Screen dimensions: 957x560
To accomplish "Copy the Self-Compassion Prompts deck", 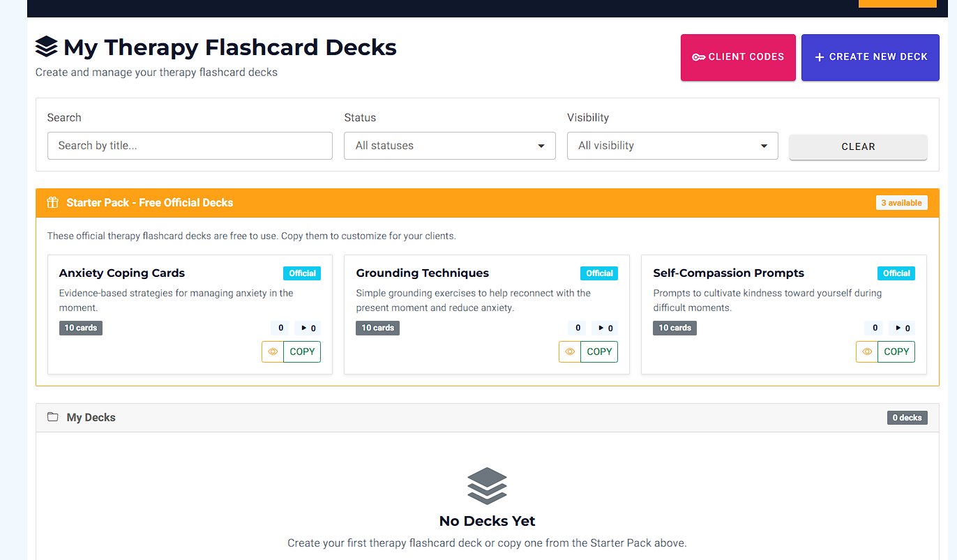I will click(x=896, y=351).
